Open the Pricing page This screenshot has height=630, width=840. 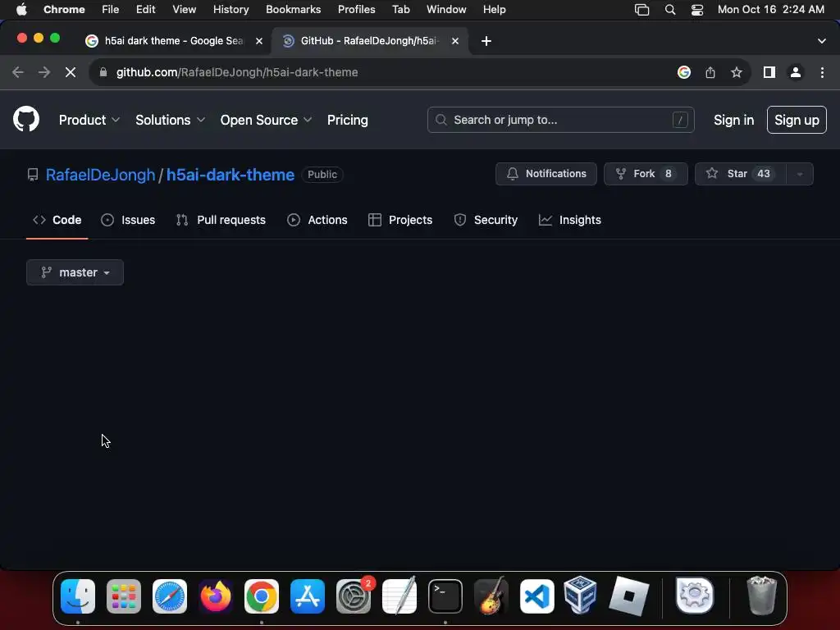click(348, 120)
